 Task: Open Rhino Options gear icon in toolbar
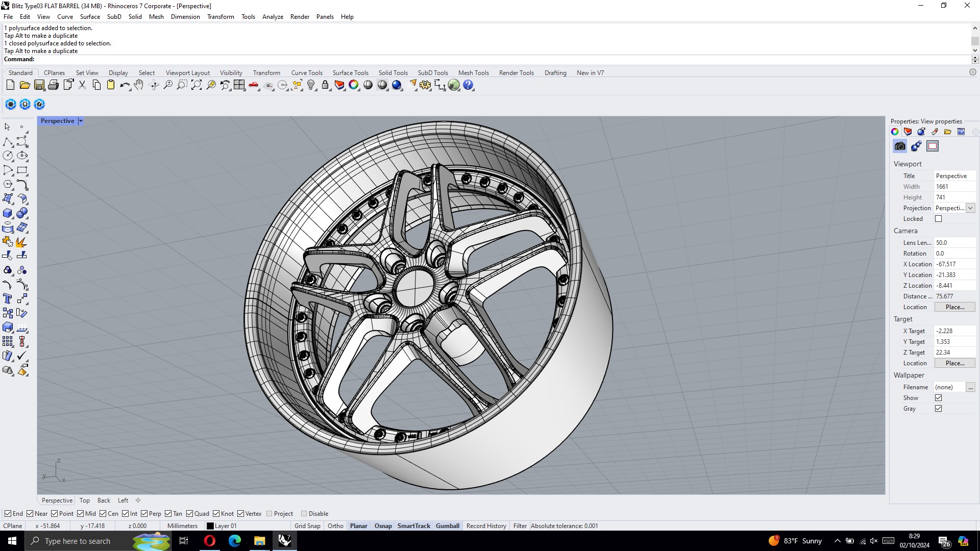pos(425,85)
